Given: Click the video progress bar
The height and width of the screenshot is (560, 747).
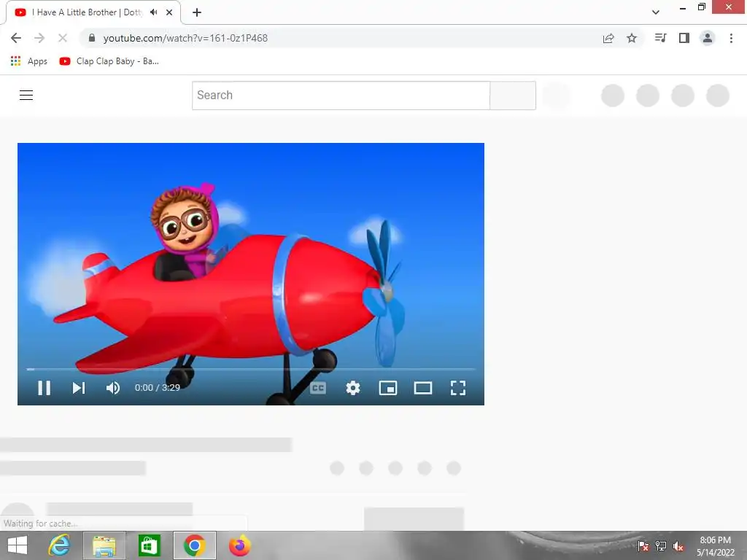Looking at the screenshot, I should pyautogui.click(x=251, y=369).
